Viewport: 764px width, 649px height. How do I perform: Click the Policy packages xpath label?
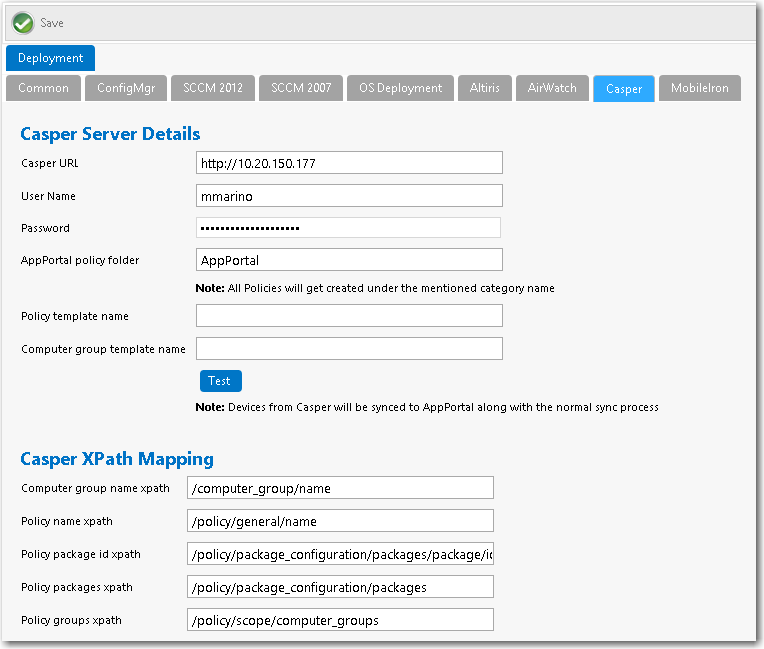(x=77, y=588)
